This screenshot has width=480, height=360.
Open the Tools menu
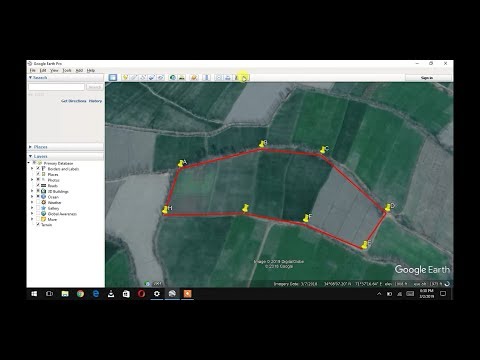[x=67, y=70]
